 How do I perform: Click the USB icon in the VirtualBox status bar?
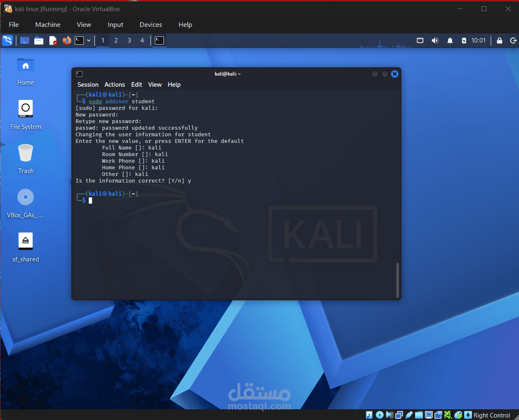point(409,415)
